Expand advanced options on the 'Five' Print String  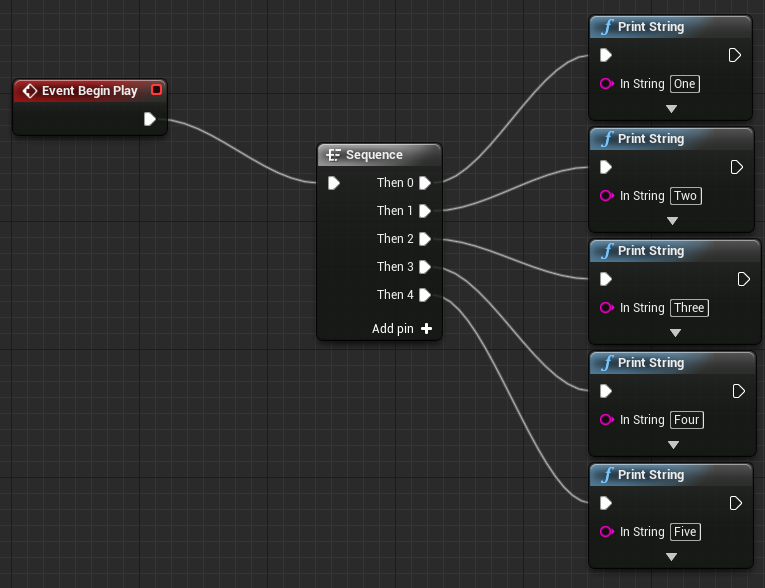pos(671,557)
